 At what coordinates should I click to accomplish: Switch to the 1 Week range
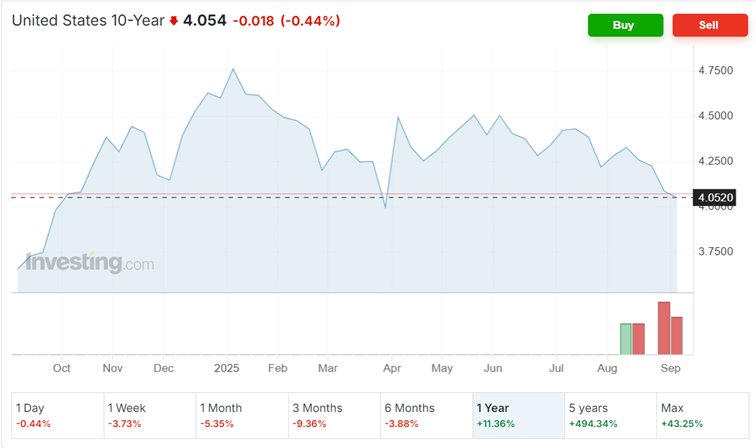pyautogui.click(x=150, y=415)
